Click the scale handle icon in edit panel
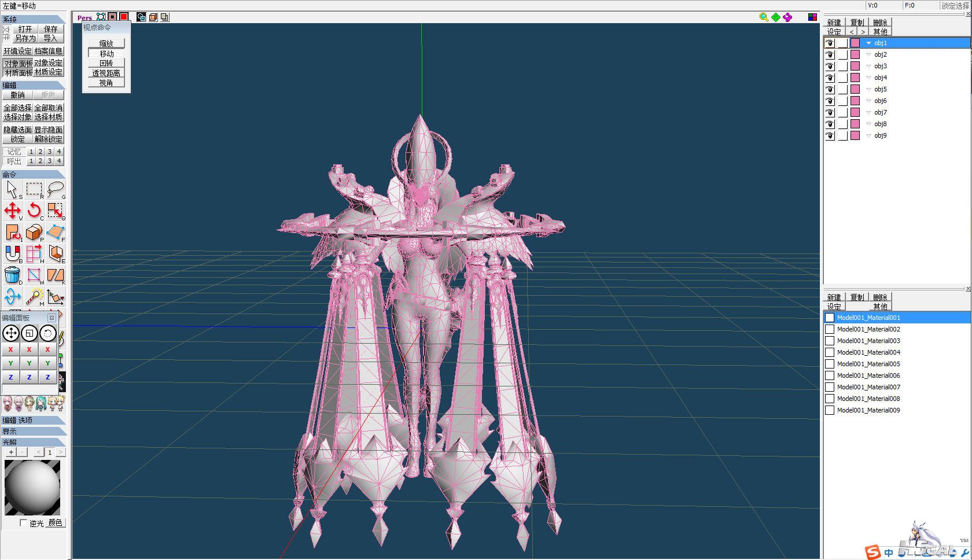972x560 pixels. (30, 333)
